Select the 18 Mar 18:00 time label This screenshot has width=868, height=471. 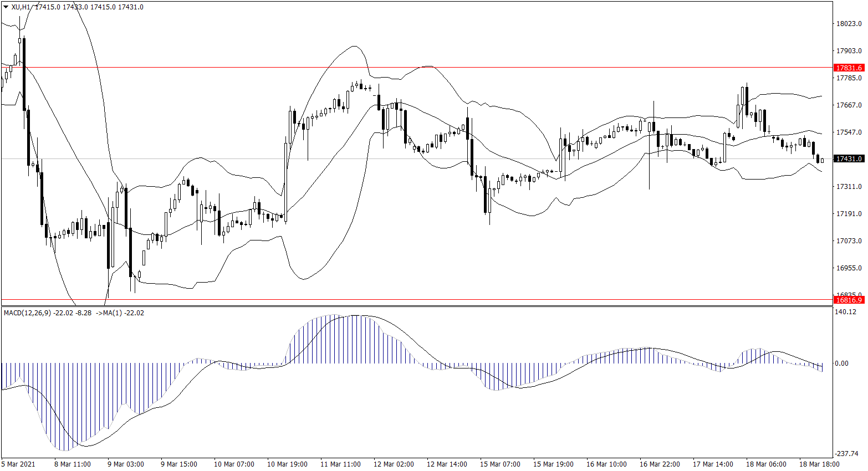click(x=819, y=464)
